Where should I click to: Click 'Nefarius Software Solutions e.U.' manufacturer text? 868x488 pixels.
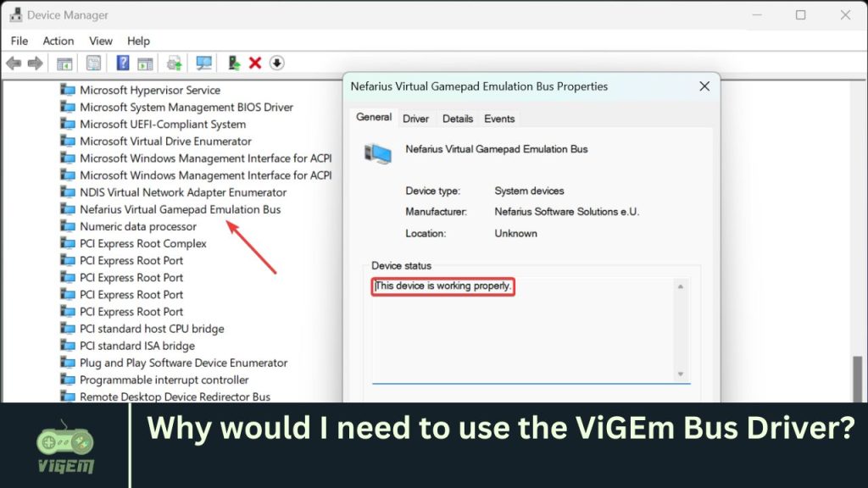click(567, 212)
